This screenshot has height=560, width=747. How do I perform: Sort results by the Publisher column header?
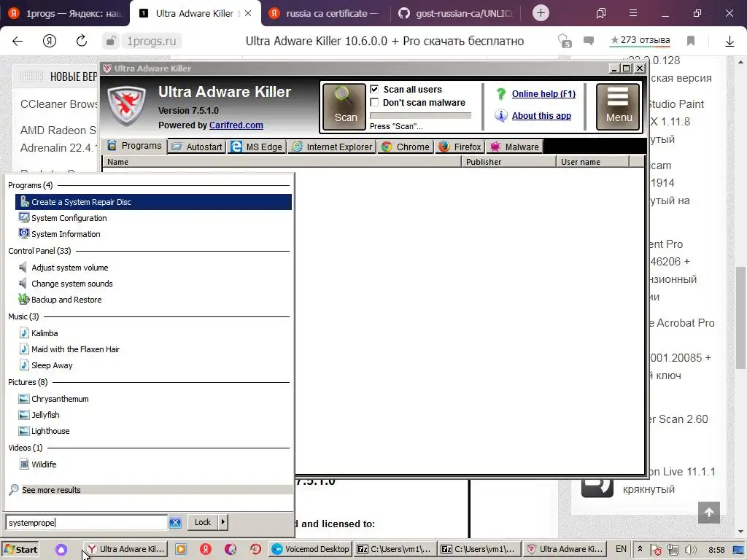[508, 162]
